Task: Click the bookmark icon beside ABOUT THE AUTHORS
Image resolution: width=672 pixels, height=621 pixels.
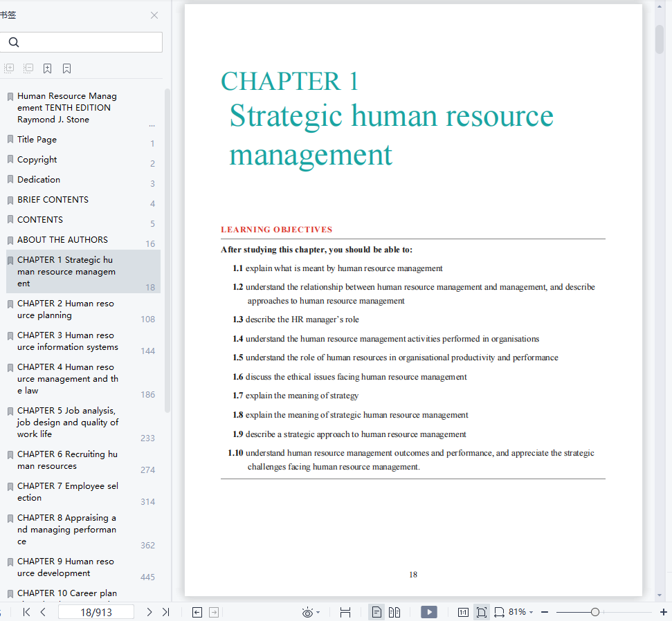Action: tap(10, 240)
